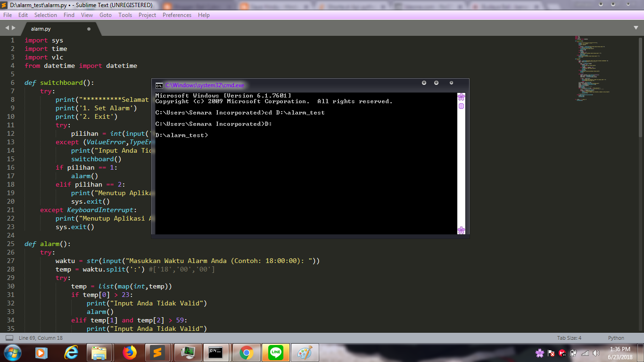Click Line 69, Column 18 status text
Screen dimensions: 644x362
pos(41,338)
